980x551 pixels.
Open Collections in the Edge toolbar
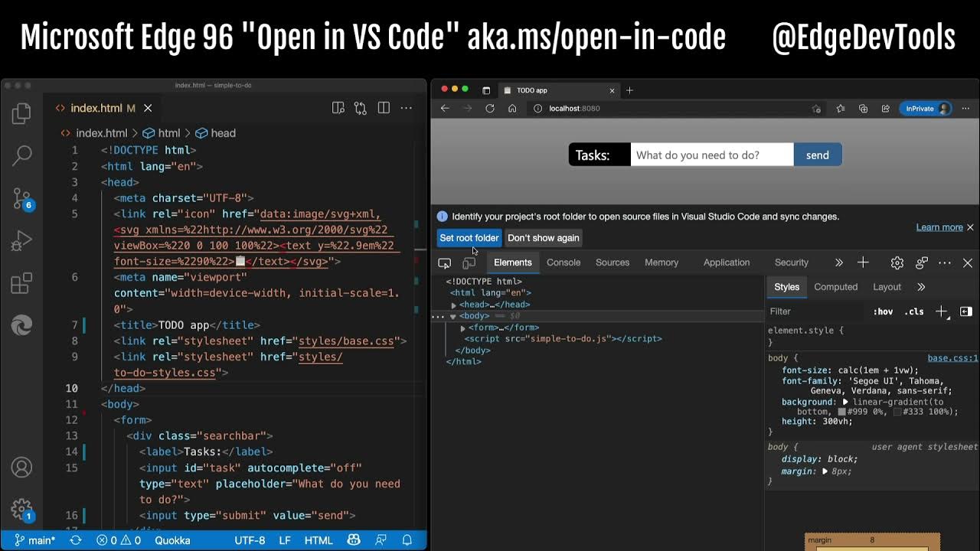(863, 109)
